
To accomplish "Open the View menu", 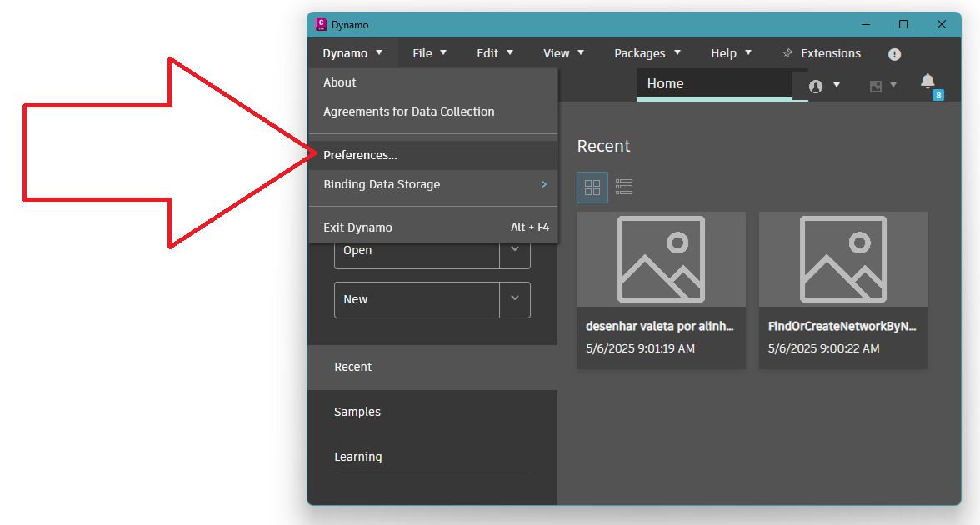I will pyautogui.click(x=563, y=53).
